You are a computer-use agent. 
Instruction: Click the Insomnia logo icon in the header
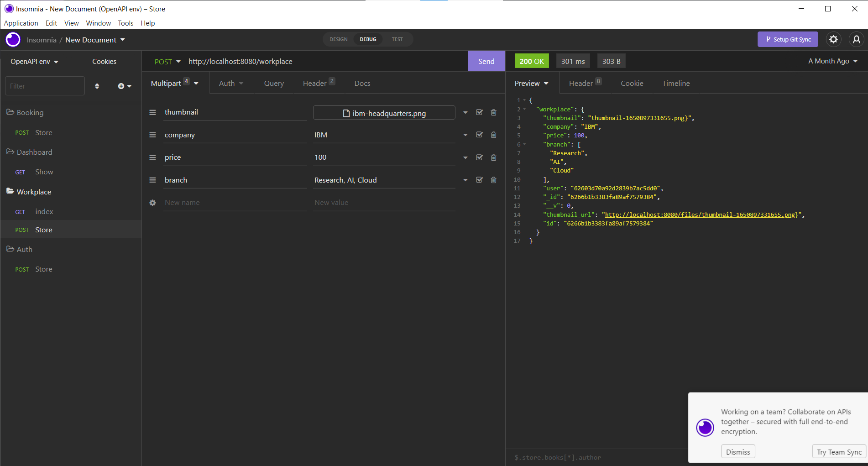[x=13, y=40]
